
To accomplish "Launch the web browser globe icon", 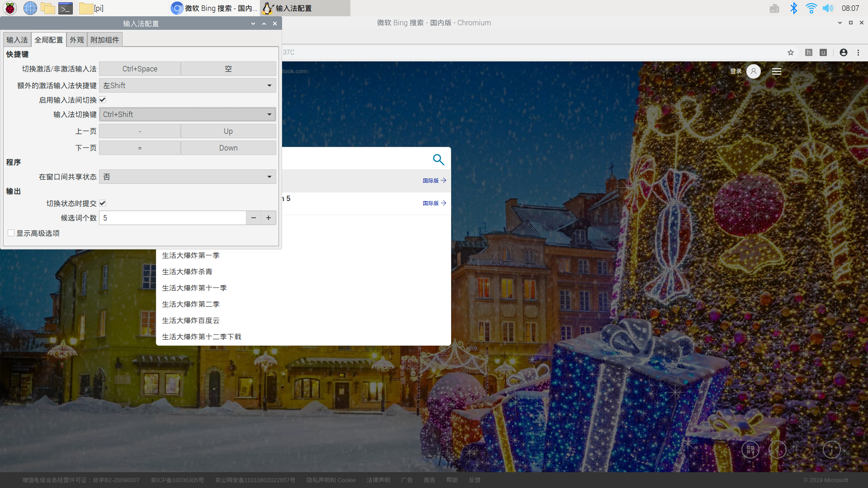I will pyautogui.click(x=30, y=8).
